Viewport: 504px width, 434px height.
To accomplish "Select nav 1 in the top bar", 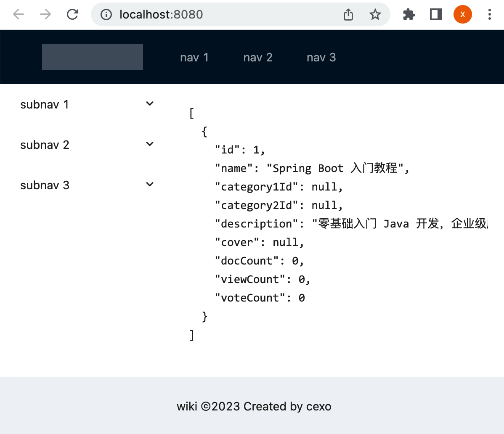I will (194, 57).
